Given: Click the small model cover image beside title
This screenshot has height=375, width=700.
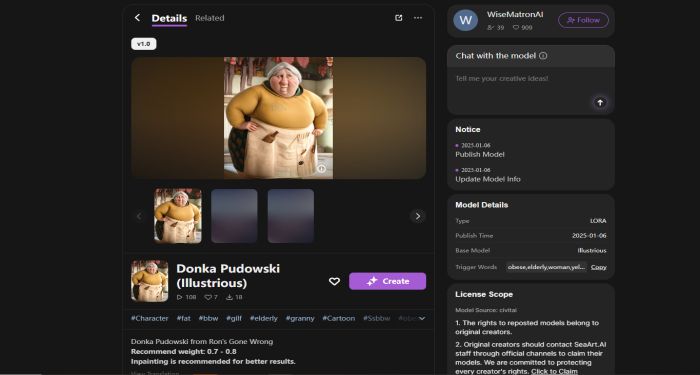Looking at the screenshot, I should pos(150,281).
